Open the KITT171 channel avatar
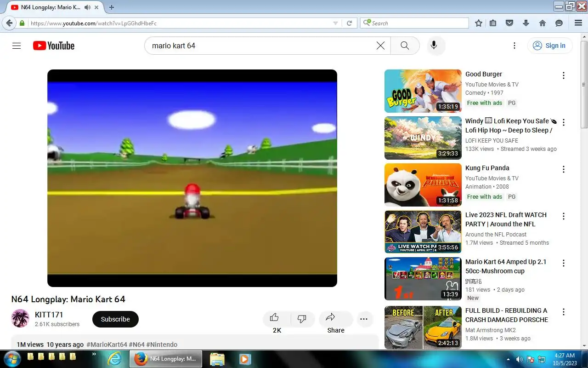588x368 pixels. pyautogui.click(x=20, y=318)
